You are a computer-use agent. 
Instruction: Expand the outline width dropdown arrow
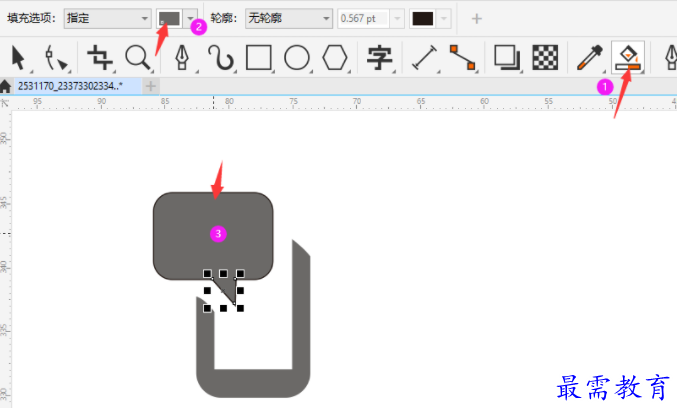tap(397, 19)
